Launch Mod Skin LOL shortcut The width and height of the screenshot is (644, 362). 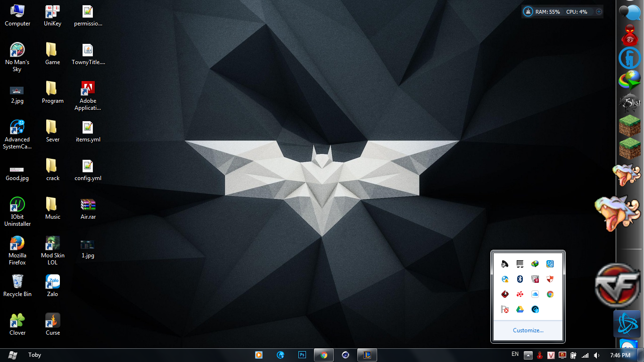(x=52, y=250)
